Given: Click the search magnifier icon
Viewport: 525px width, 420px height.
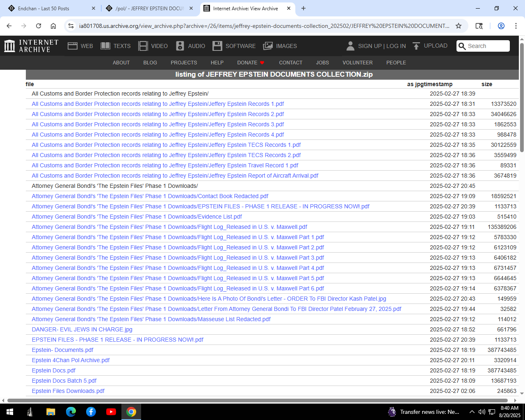Looking at the screenshot, I should pyautogui.click(x=462, y=46).
